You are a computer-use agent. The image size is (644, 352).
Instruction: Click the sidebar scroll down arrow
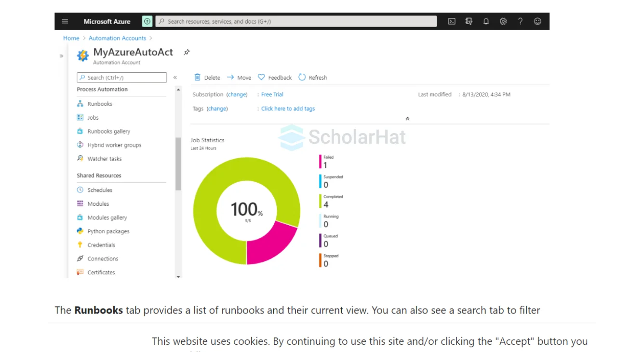tap(178, 277)
